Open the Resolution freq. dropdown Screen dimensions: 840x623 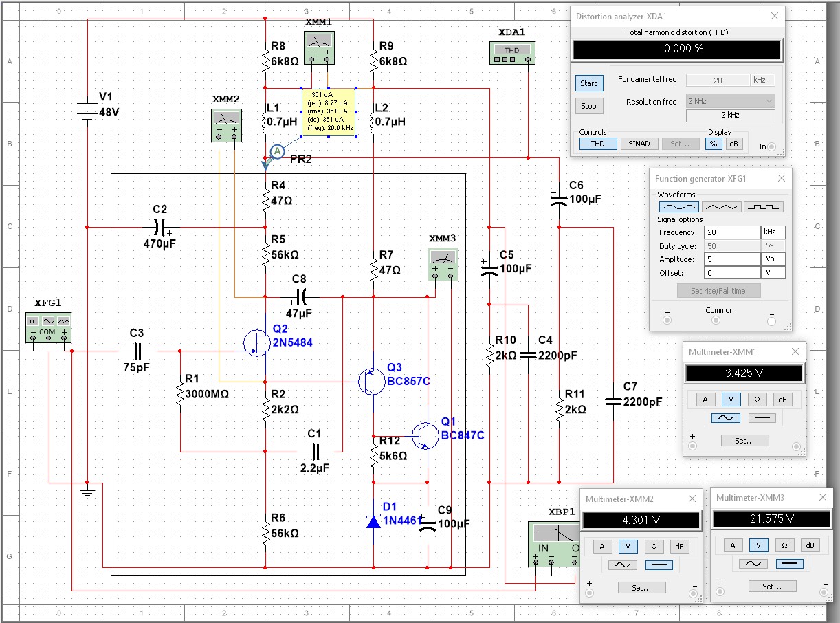pos(730,101)
